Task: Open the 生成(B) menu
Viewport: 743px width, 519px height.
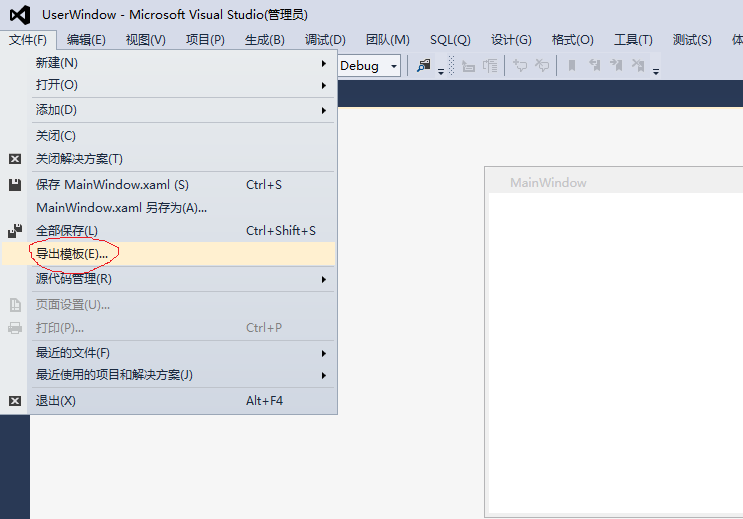Action: click(x=265, y=40)
